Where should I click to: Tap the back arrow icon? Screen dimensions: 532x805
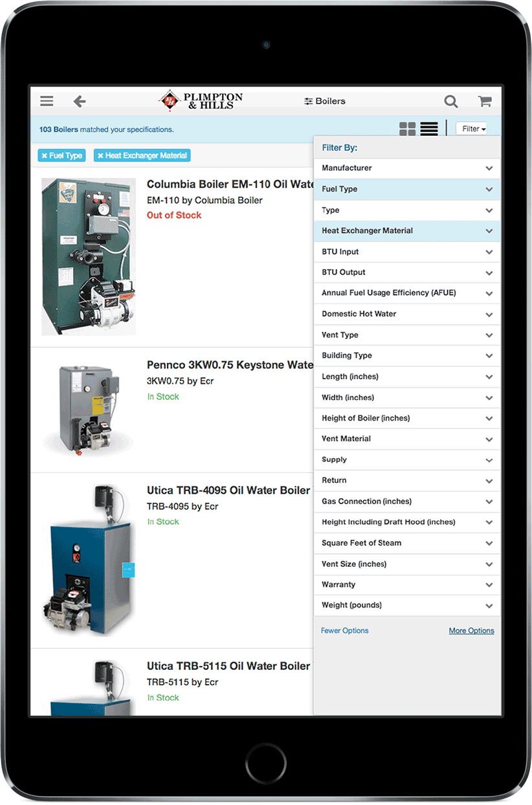point(79,101)
